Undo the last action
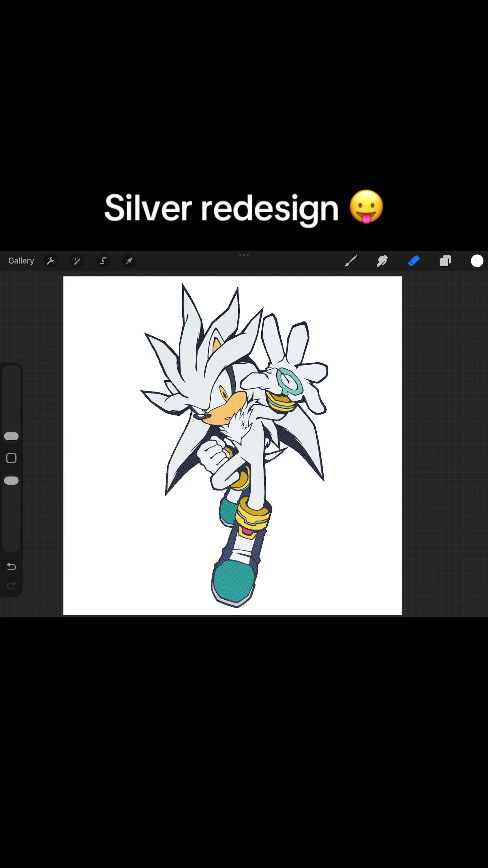Image resolution: width=488 pixels, height=868 pixels. (11, 567)
